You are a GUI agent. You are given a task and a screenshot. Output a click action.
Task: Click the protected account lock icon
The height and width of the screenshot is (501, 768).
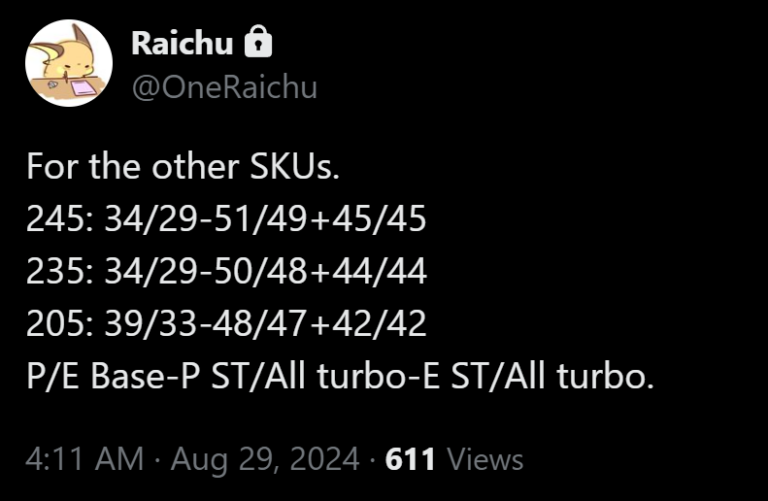click(x=258, y=43)
